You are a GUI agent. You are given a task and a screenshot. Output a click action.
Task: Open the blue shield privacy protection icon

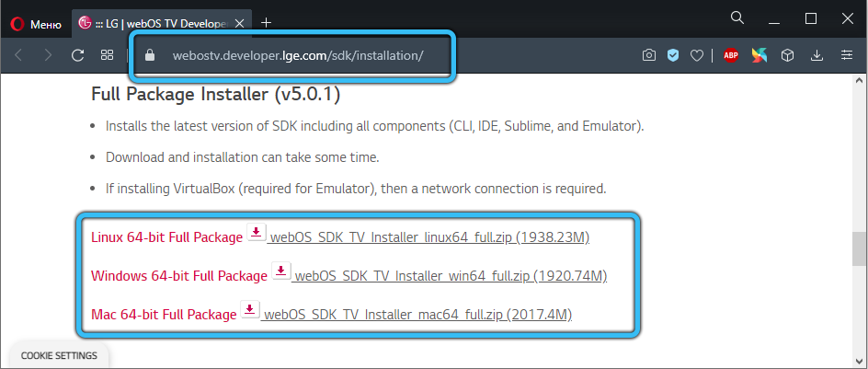click(x=673, y=56)
